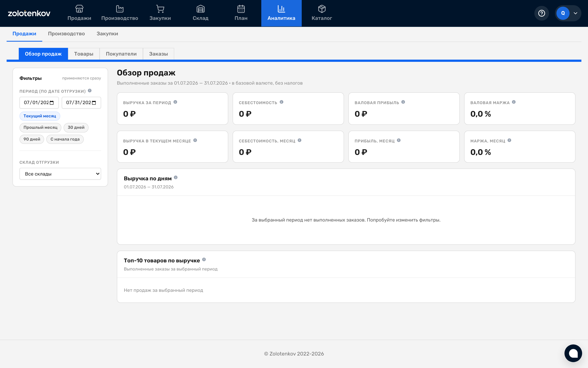Show the info icon for Валовая прибыль
This screenshot has height=368, width=588.
[403, 102]
